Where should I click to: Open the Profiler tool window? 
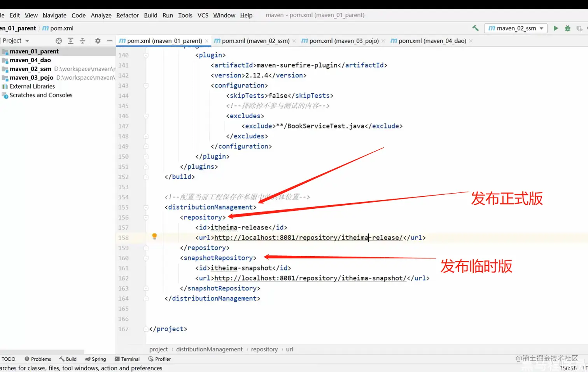[159, 359]
